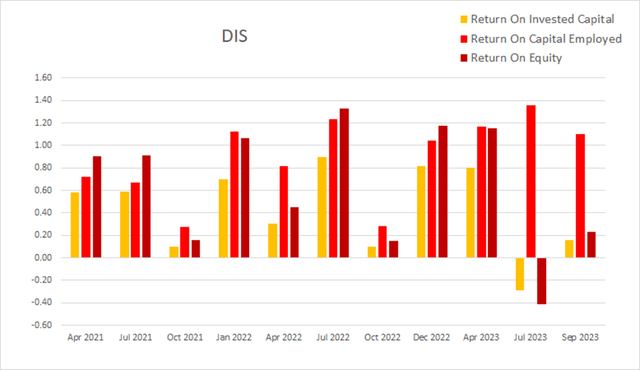640x370 pixels.
Task: Select the Sep 2023 yellow Invested Capital bar
Action: (569, 249)
